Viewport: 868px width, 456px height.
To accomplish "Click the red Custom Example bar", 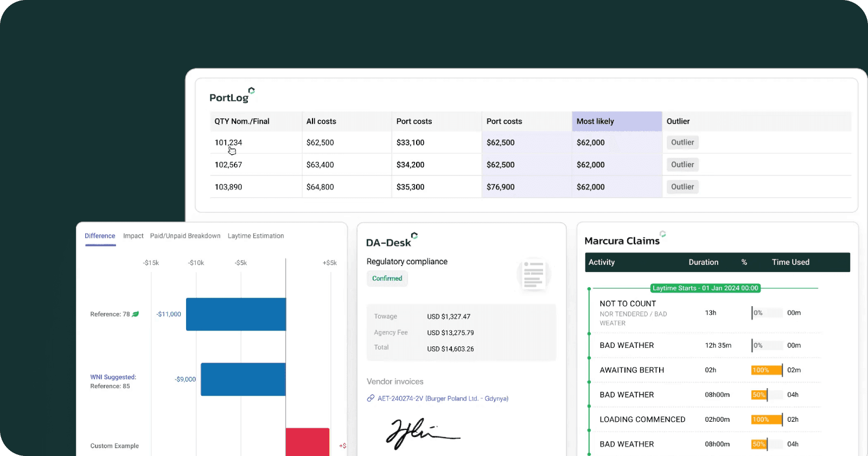I will 308,442.
